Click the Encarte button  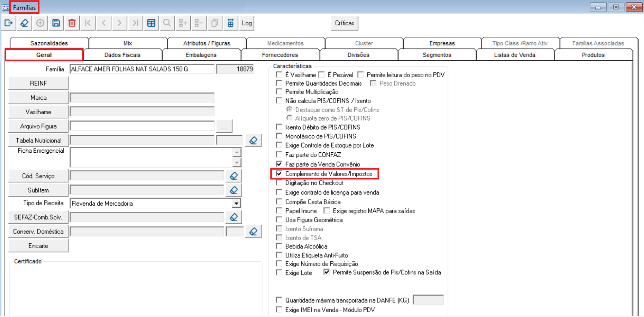click(38, 246)
